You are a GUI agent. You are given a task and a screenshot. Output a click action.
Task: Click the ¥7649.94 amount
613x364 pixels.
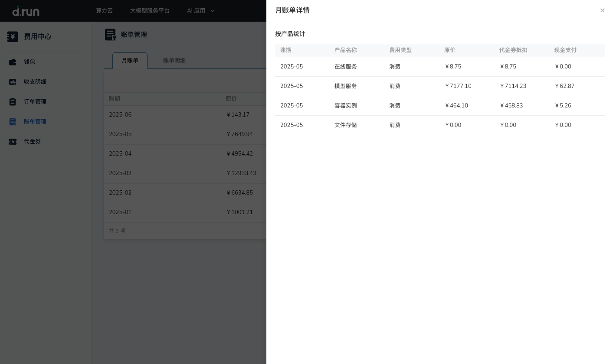[239, 134]
